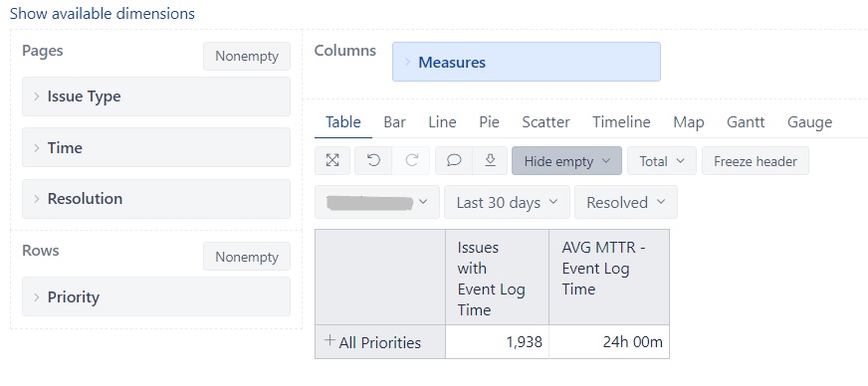Toggle the Freeze header button
Image resolution: width=868 pixels, height=386 pixels.
756,161
